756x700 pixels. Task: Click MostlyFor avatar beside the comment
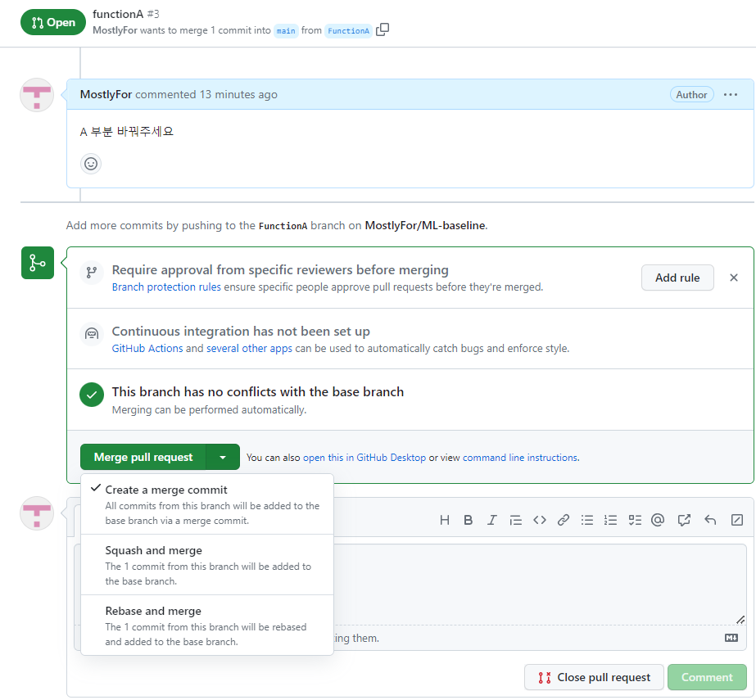click(37, 95)
